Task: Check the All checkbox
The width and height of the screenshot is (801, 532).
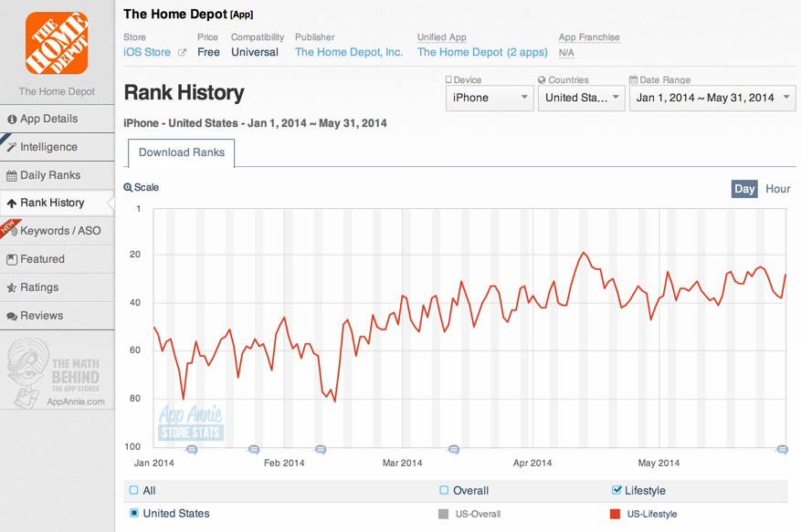Action: [x=134, y=490]
